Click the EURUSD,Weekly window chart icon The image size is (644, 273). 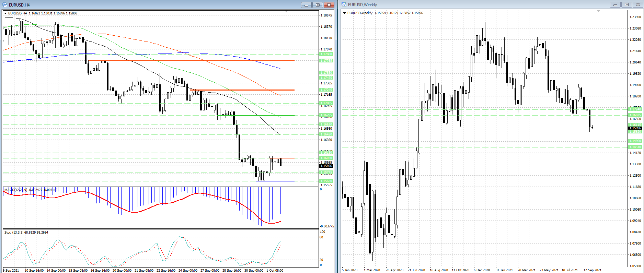click(344, 5)
